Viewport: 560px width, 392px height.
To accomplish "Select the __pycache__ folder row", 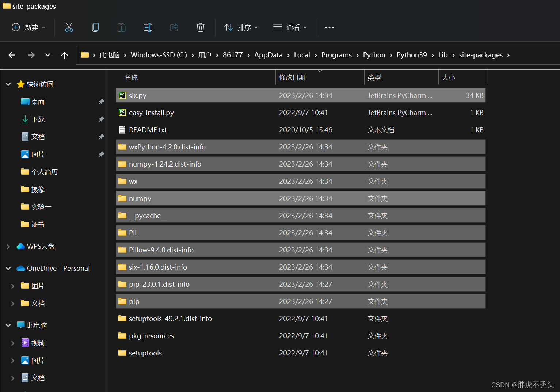I will [x=301, y=216].
